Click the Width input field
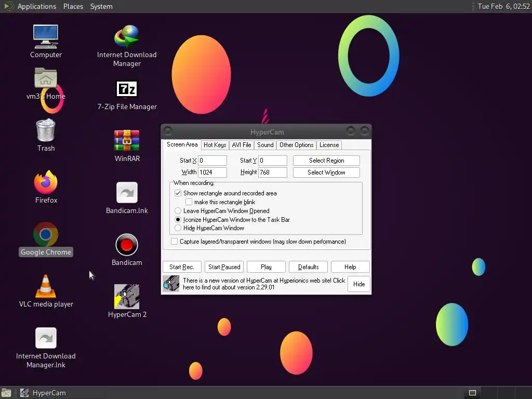 point(212,172)
